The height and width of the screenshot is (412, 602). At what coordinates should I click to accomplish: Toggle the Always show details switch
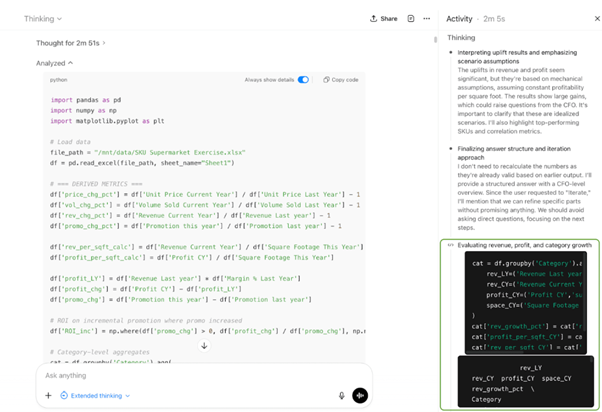(x=302, y=79)
